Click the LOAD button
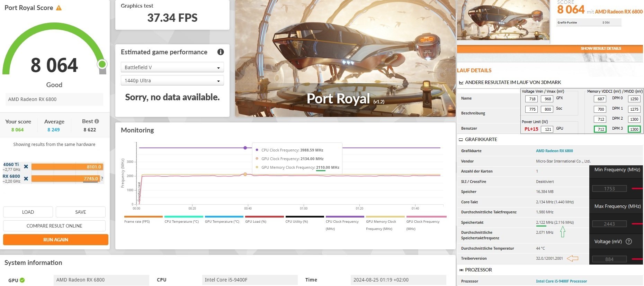This screenshot has width=644, height=286. point(28,212)
